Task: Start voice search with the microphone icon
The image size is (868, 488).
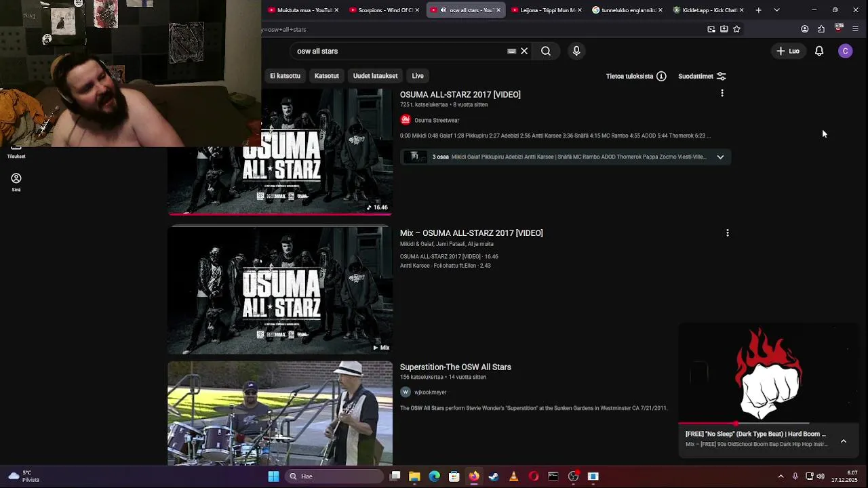Action: (576, 51)
